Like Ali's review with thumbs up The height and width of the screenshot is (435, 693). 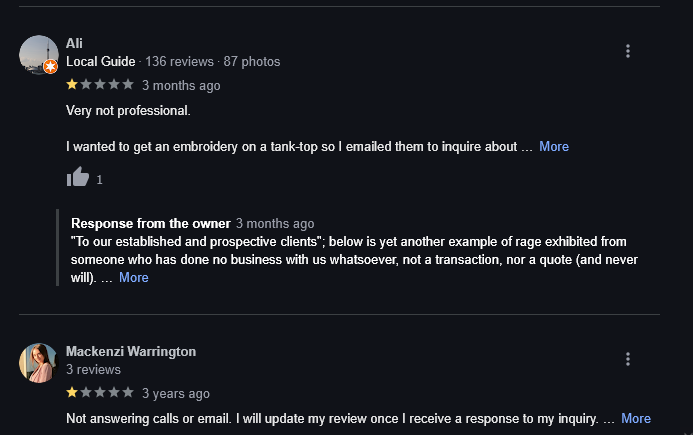point(78,178)
